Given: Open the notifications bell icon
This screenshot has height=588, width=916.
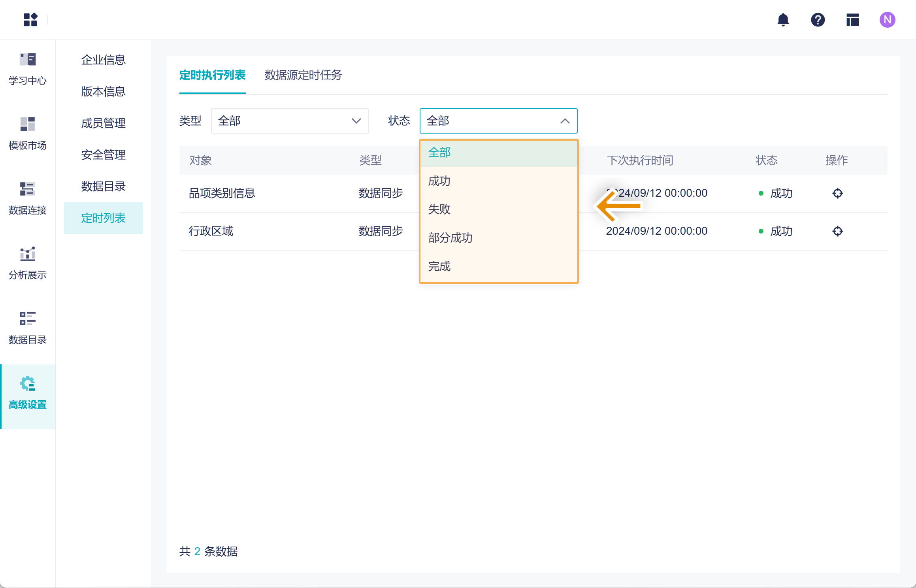Looking at the screenshot, I should [x=783, y=20].
